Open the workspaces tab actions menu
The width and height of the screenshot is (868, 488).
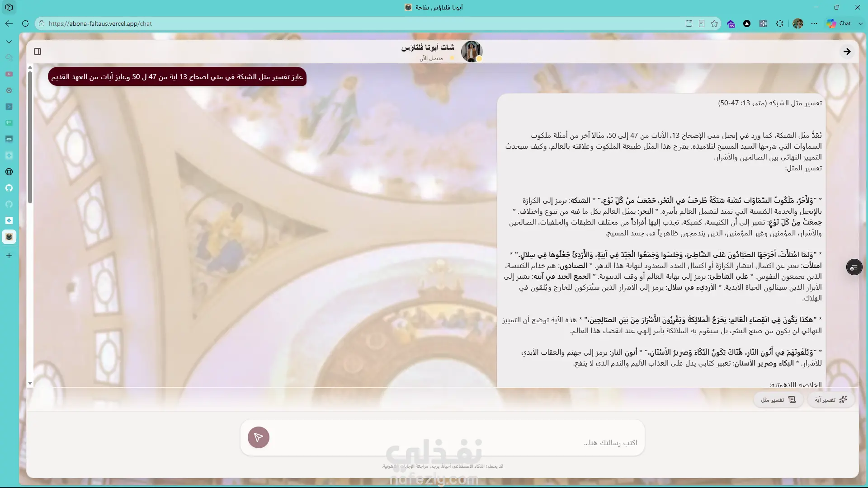[9, 7]
